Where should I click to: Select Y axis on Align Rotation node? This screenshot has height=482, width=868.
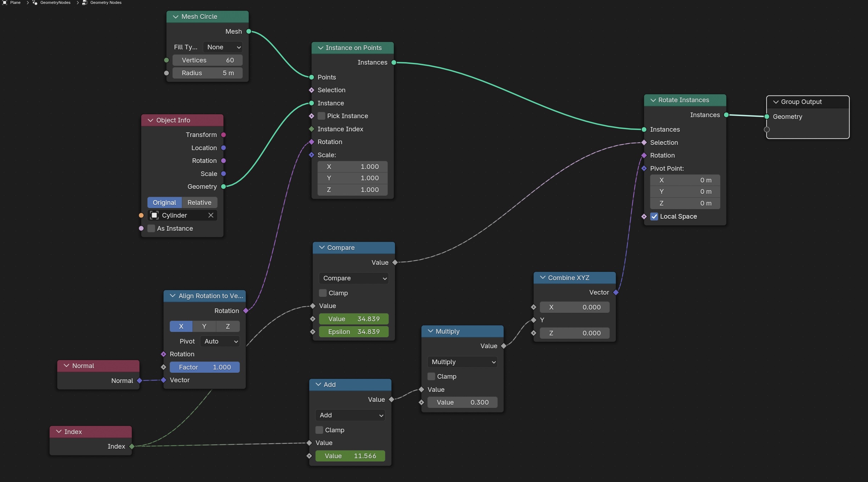tap(204, 327)
